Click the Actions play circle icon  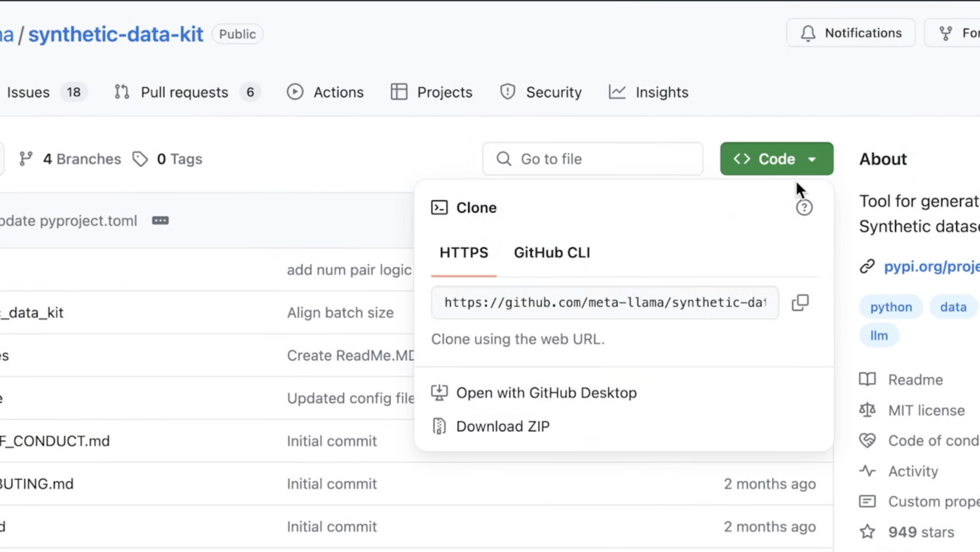coord(295,92)
